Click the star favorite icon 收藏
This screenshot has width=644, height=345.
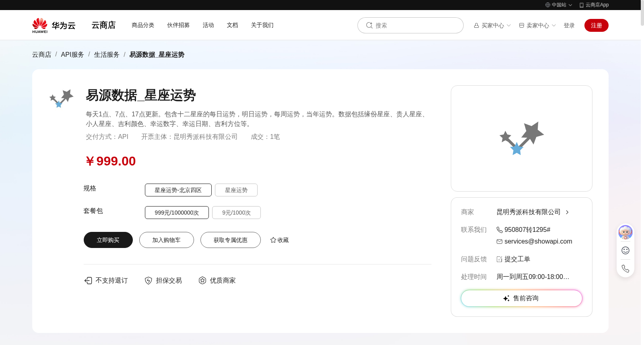[x=273, y=240]
